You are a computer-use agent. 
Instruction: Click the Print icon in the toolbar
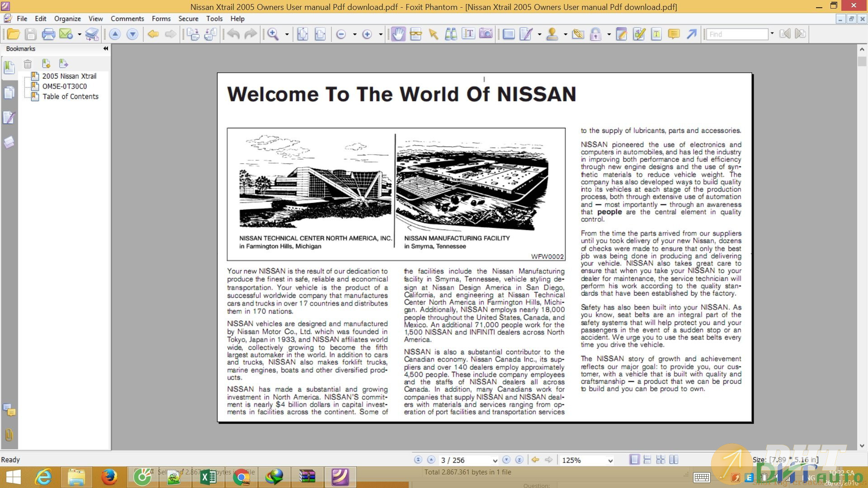48,34
